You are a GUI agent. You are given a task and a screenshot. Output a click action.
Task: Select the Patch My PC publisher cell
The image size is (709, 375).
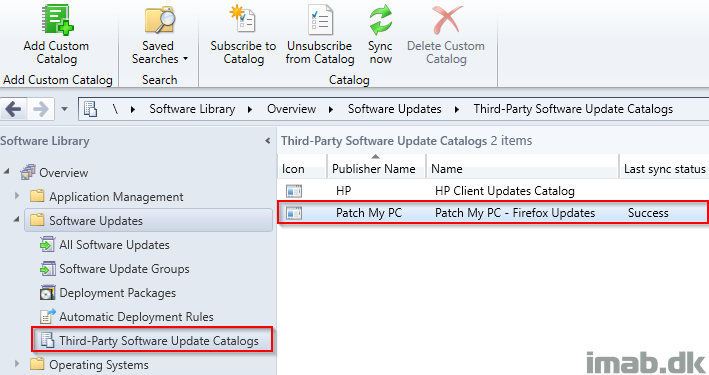pos(369,213)
